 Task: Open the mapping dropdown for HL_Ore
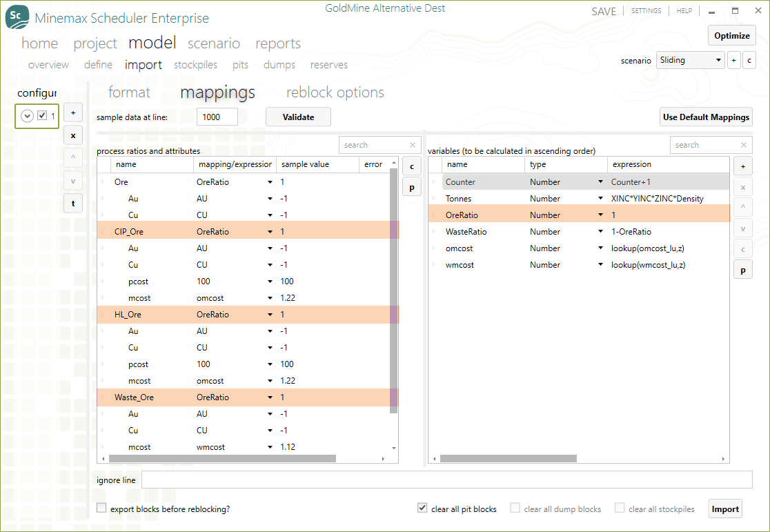[270, 315]
